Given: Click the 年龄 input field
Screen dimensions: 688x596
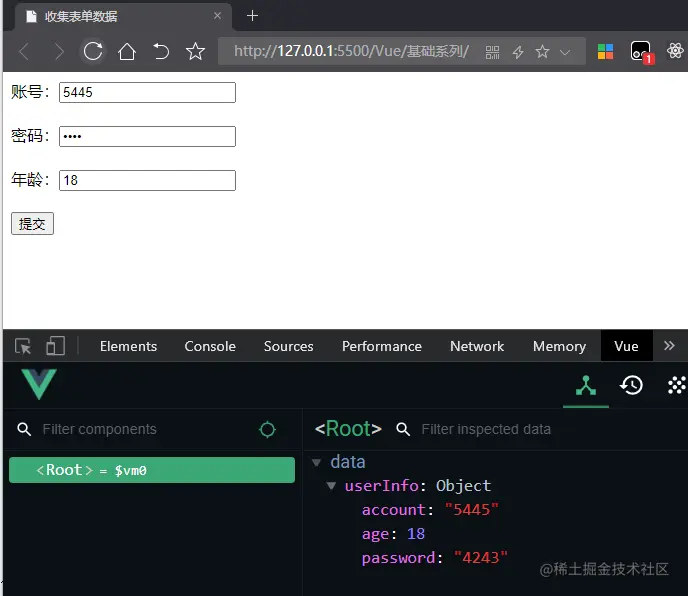Looking at the screenshot, I should point(147,180).
